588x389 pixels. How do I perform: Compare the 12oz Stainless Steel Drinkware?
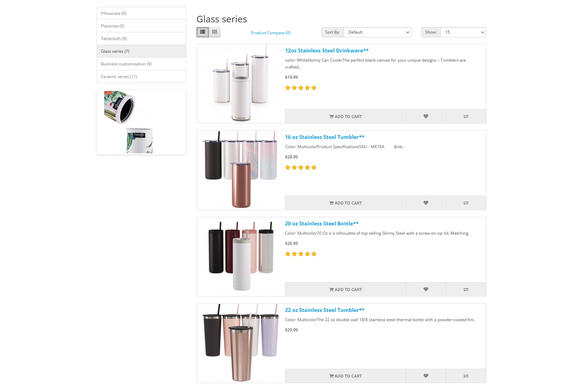[466, 116]
